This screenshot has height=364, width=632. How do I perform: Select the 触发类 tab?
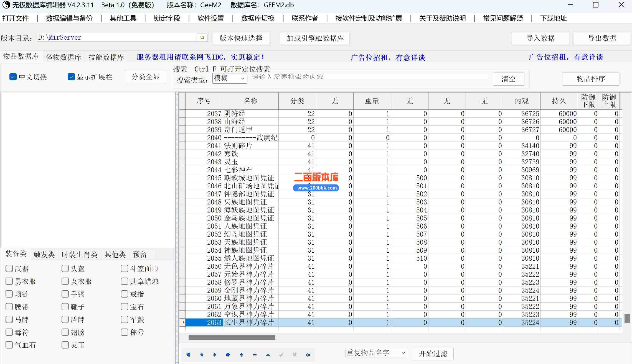point(44,254)
